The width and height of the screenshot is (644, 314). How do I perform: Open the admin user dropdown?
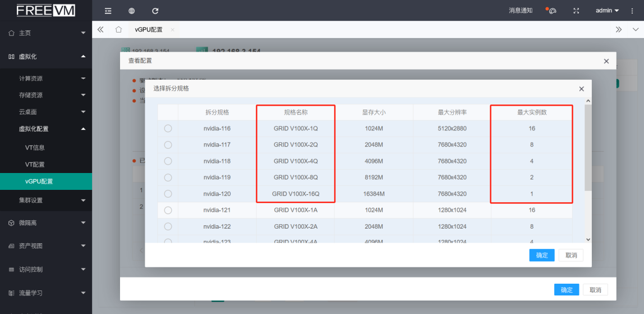tap(607, 11)
